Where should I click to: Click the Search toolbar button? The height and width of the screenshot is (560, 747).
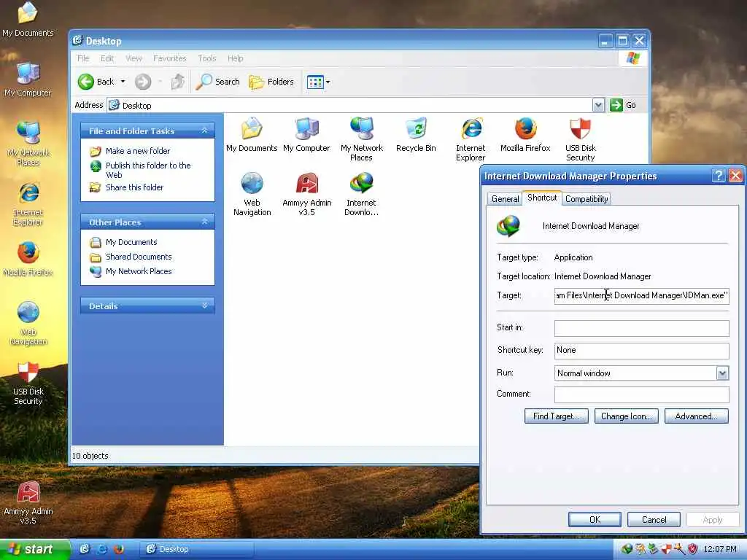(x=217, y=82)
